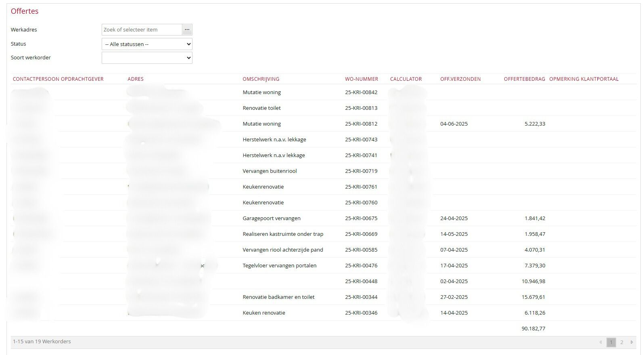Open the Werkadres lookup ellipsis button
This screenshot has width=644, height=355.
point(187,29)
